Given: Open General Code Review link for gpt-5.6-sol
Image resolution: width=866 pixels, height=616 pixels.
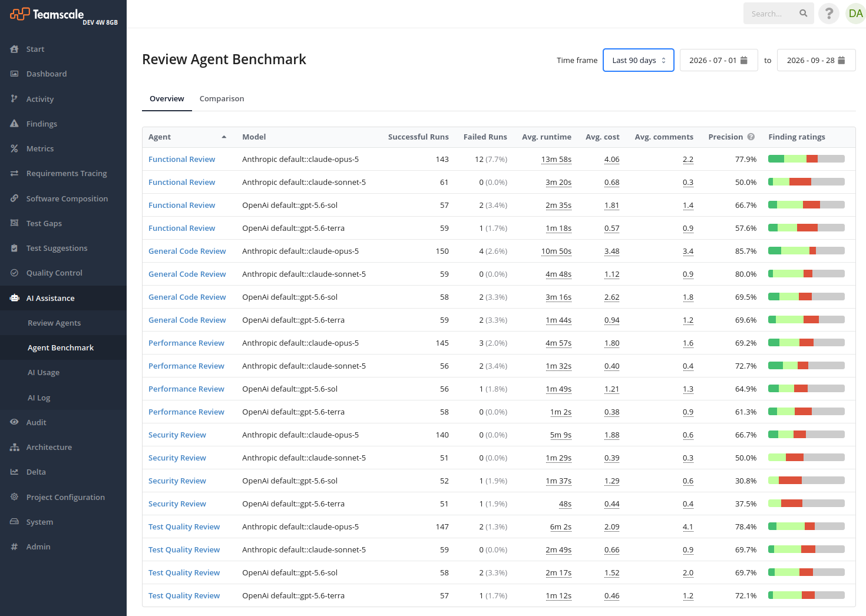Looking at the screenshot, I should 187,297.
